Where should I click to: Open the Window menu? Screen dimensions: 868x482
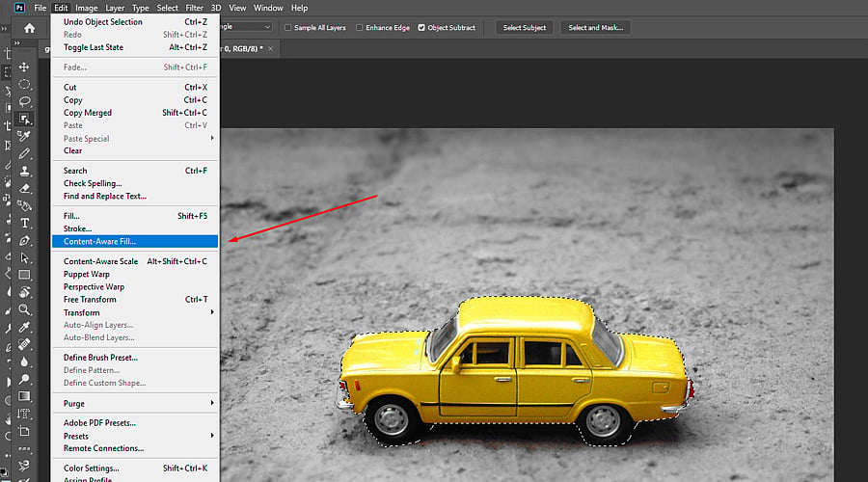click(x=268, y=8)
